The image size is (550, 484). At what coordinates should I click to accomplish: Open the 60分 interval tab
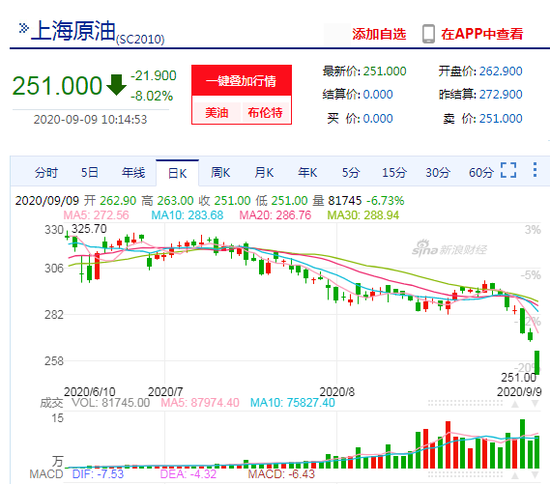pyautogui.click(x=481, y=173)
